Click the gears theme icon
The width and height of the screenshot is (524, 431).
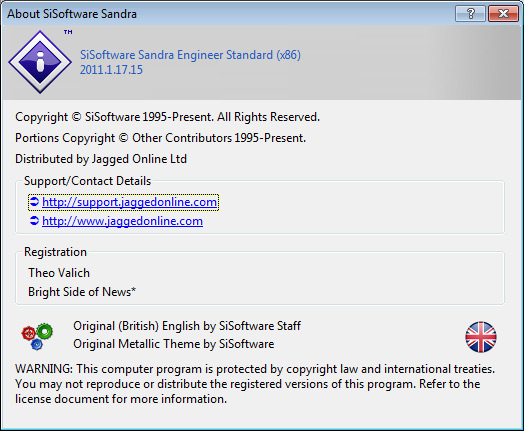coord(37,336)
